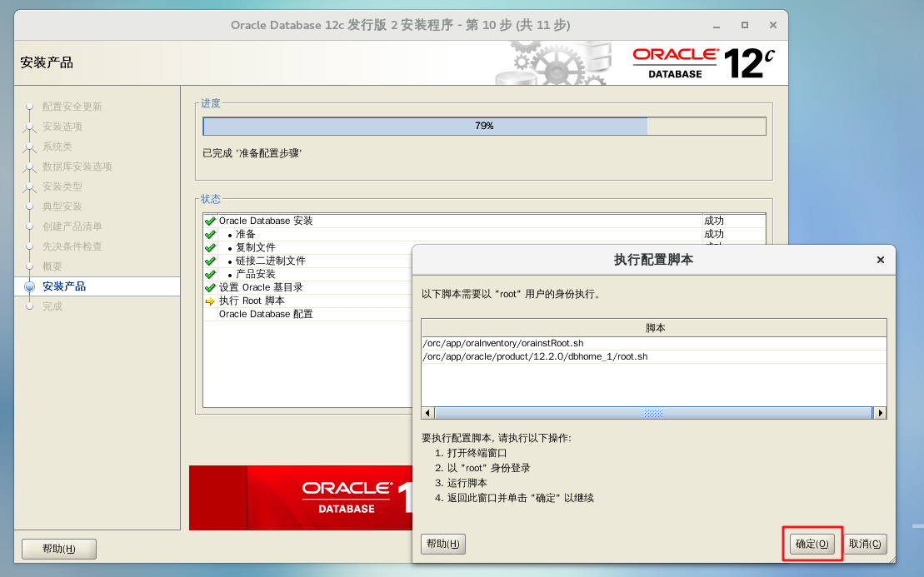
Task: Click the yellow arrow next to 执行 Root 脚本
Action: point(210,301)
